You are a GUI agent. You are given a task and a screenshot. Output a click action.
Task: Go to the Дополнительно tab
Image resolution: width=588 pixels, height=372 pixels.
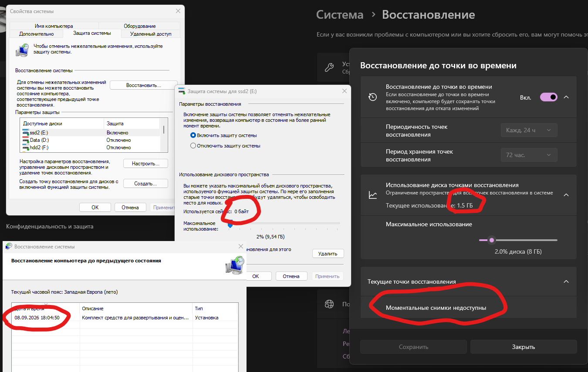(x=37, y=34)
